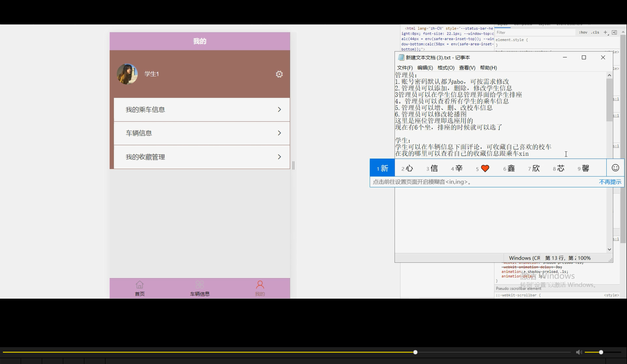Choose IME candidate 9 馨
This screenshot has height=364, width=627.
(584, 168)
